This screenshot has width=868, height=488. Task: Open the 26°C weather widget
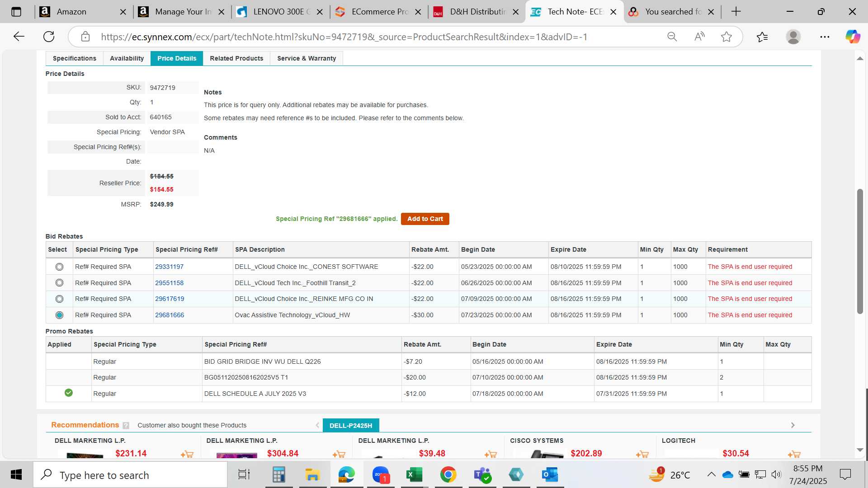(x=670, y=474)
